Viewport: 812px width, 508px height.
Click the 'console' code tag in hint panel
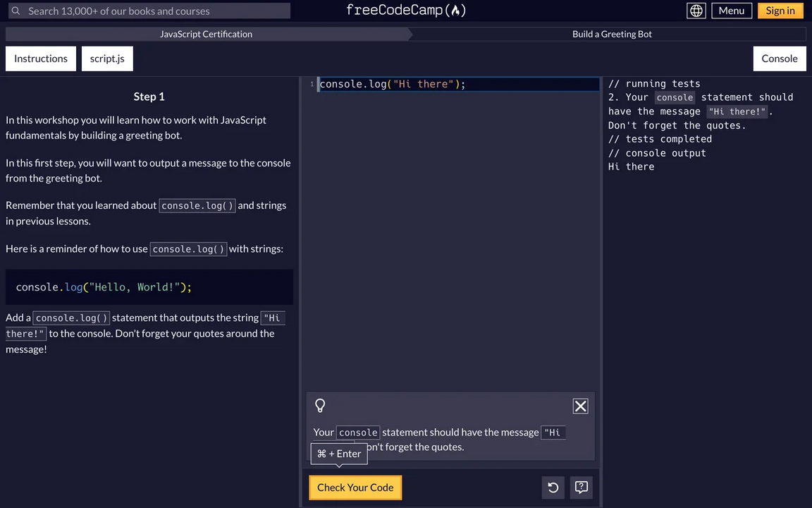[x=358, y=433]
